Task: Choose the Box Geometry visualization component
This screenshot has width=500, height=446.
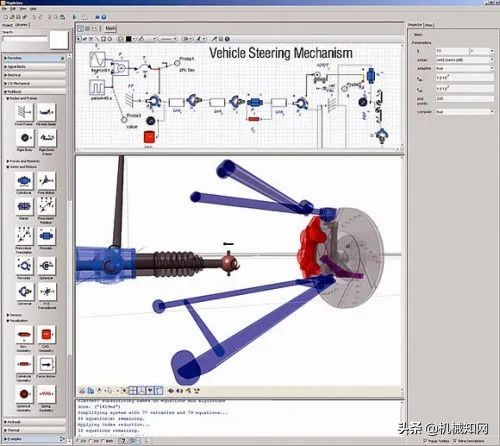Action: (24, 334)
